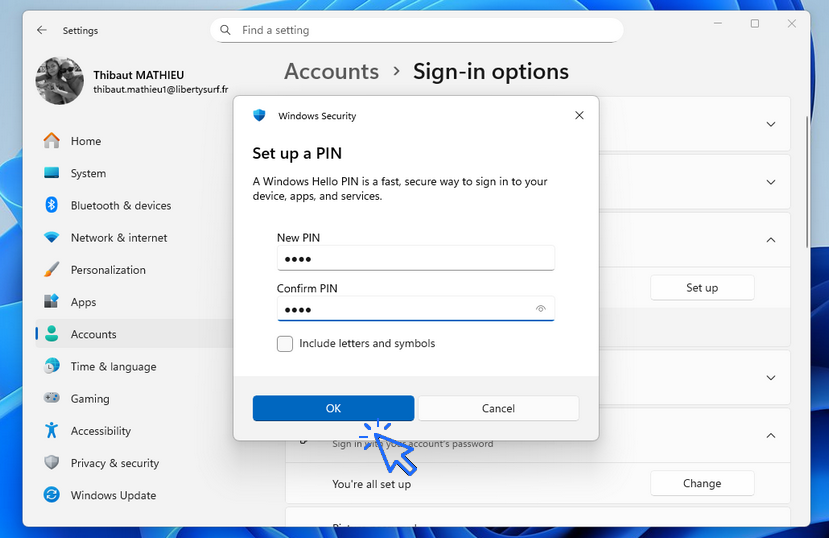The image size is (829, 538).
Task: Reveal the Confirm PIN with eye icon
Action: click(540, 309)
